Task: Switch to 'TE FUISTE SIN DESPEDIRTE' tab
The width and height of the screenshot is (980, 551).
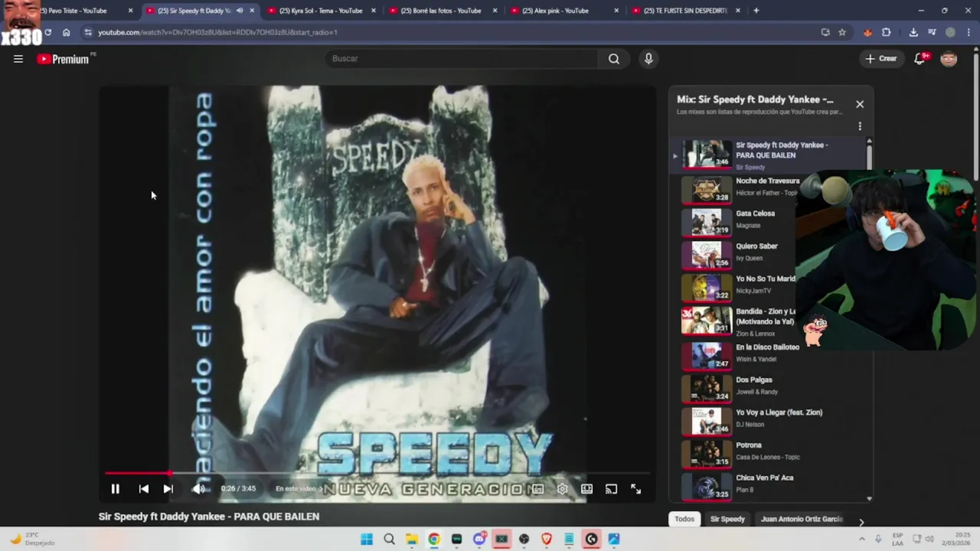Action: 684,11
